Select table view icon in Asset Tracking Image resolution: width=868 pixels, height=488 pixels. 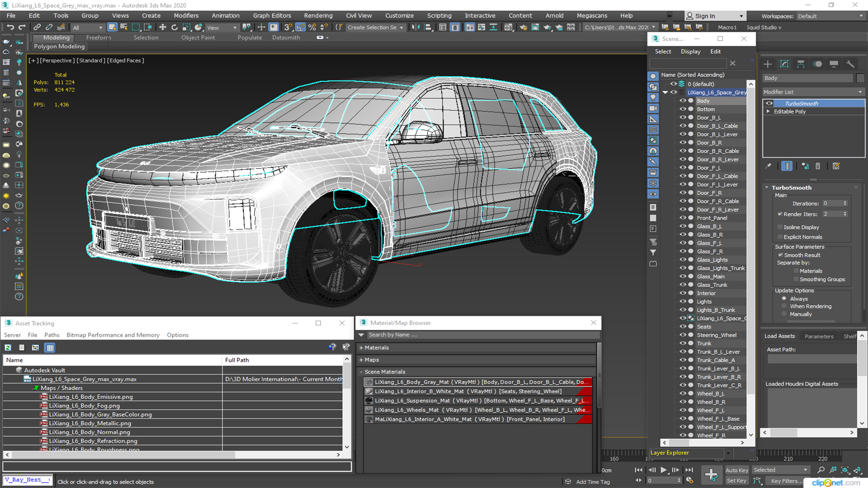pyautogui.click(x=50, y=347)
